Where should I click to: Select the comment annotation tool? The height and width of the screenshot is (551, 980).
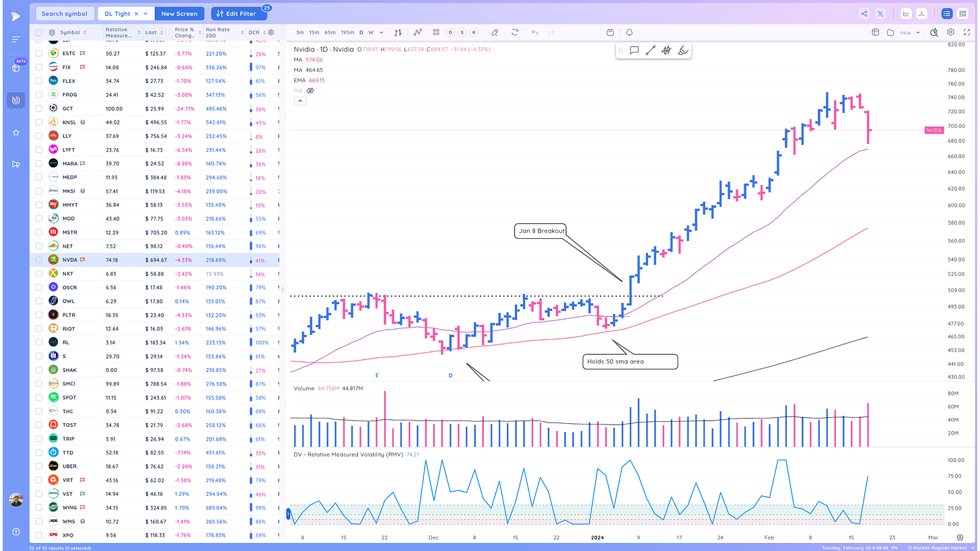634,50
